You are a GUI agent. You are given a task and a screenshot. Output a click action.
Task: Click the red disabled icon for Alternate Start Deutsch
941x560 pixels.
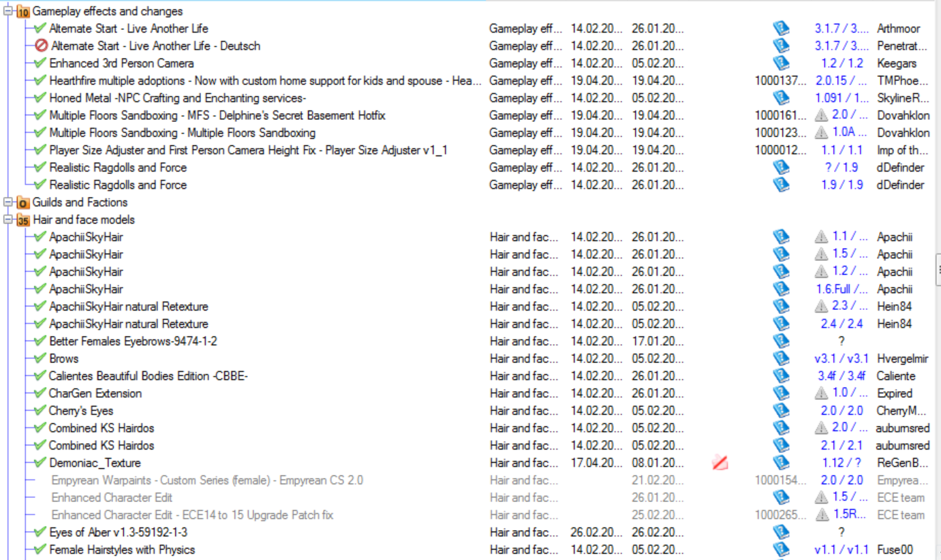pos(42,46)
